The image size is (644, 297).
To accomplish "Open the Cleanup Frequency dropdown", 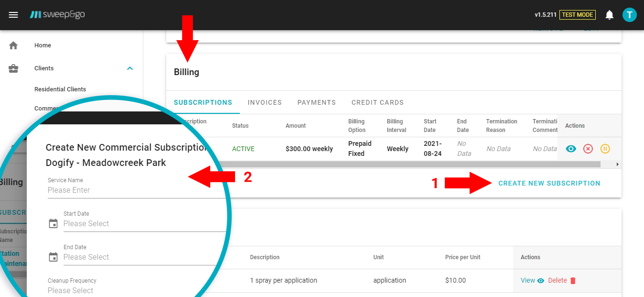I will pyautogui.click(x=119, y=290).
